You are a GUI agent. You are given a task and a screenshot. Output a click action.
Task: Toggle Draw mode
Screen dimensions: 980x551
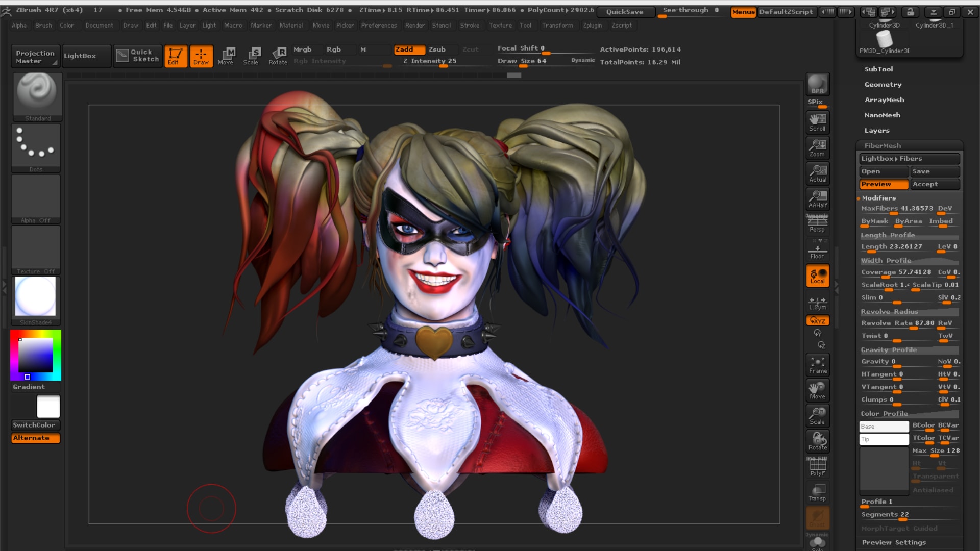(x=201, y=56)
